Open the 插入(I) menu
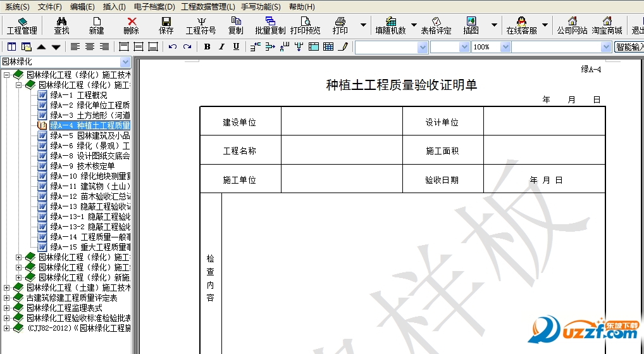Image resolution: width=644 pixels, height=354 pixels. [114, 6]
